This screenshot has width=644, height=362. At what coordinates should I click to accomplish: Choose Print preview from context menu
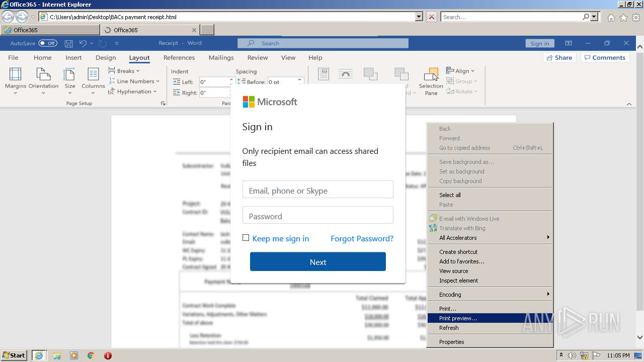(489, 318)
